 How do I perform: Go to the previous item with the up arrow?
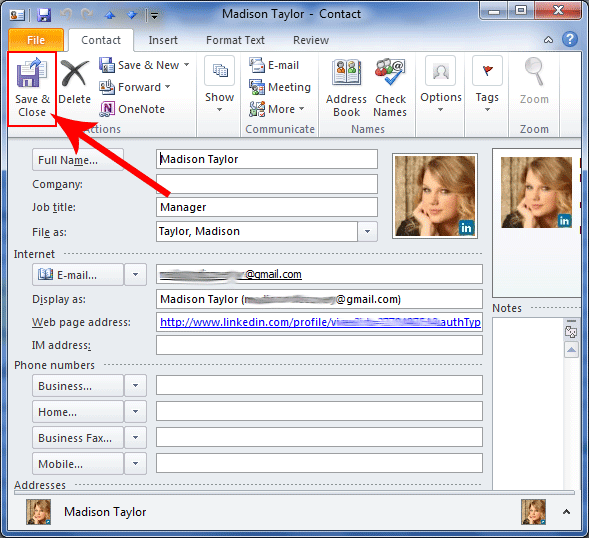tap(110, 15)
